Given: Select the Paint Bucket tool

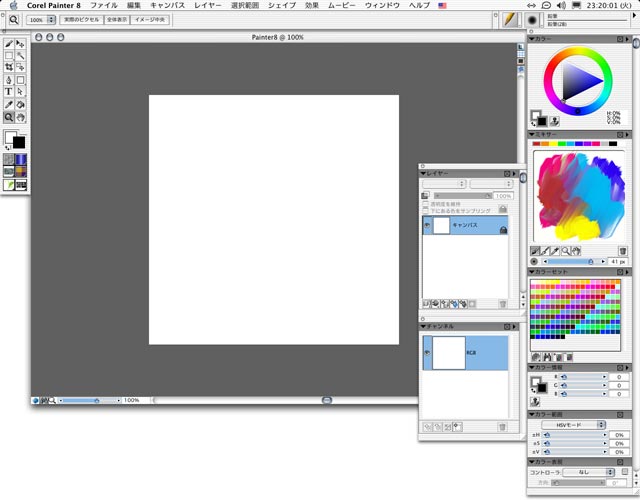Looking at the screenshot, I should click(x=20, y=104).
